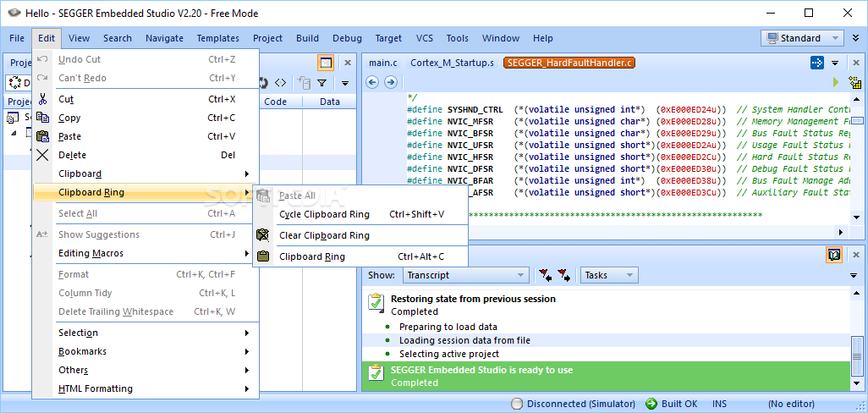This screenshot has height=413, width=868.
Task: Switch to the Cortex_M_Startup.s tab
Action: [452, 63]
